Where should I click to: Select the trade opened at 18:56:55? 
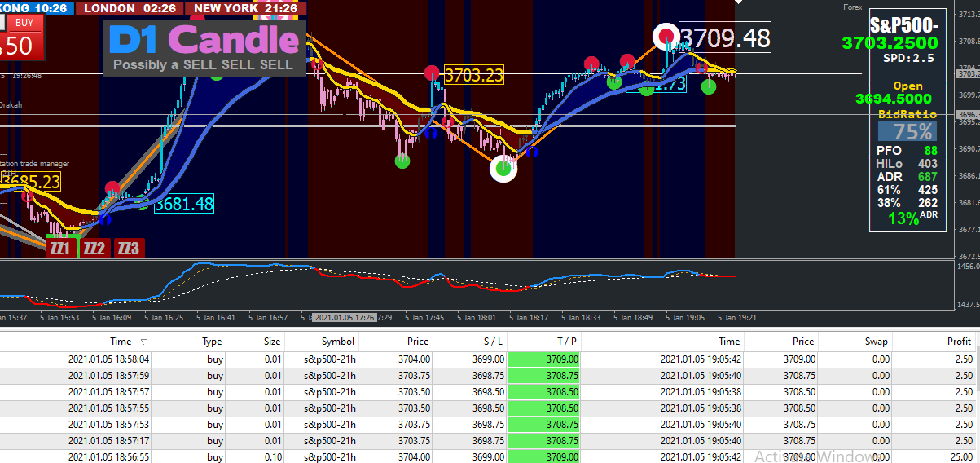click(x=487, y=456)
